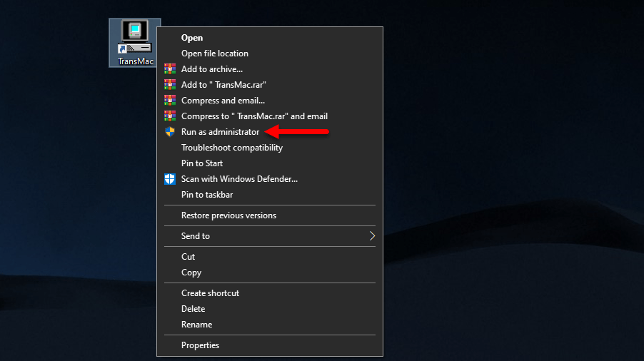Image resolution: width=644 pixels, height=361 pixels.
Task: Choose Open from the context menu
Action: pos(270,38)
